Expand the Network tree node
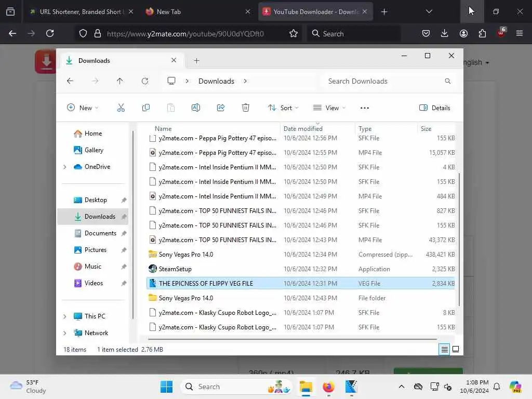532x399 pixels. click(x=65, y=333)
